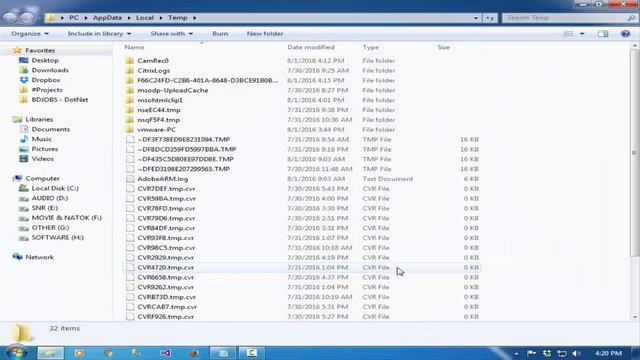Open BDJOBS - DotNet favorite
Screen dimensions: 640x360
click(x=60, y=100)
